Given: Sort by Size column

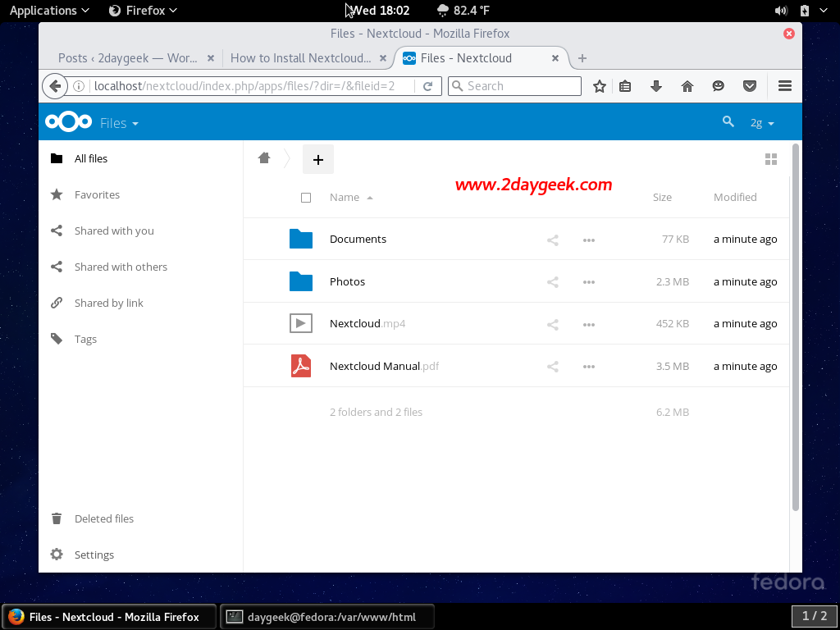Looking at the screenshot, I should [662, 197].
